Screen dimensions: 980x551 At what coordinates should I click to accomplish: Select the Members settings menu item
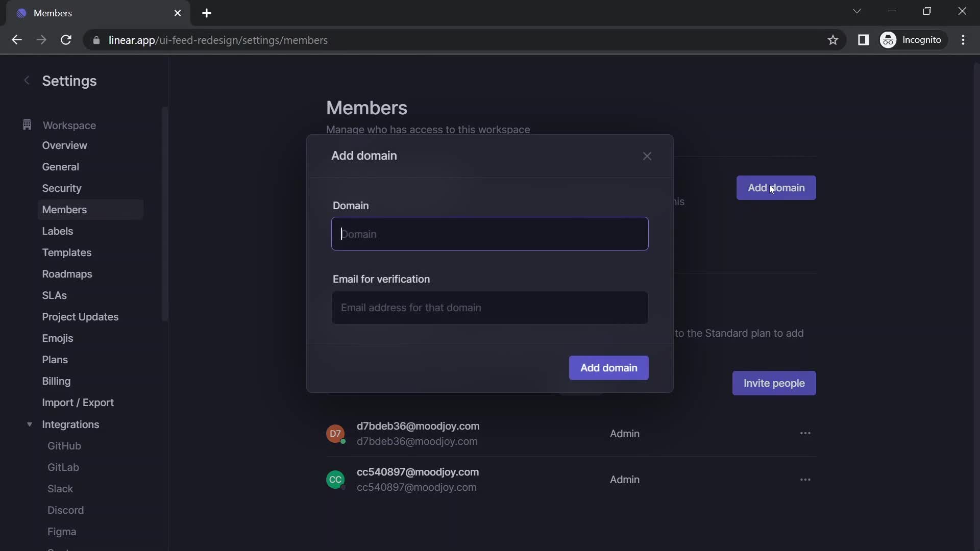point(64,209)
